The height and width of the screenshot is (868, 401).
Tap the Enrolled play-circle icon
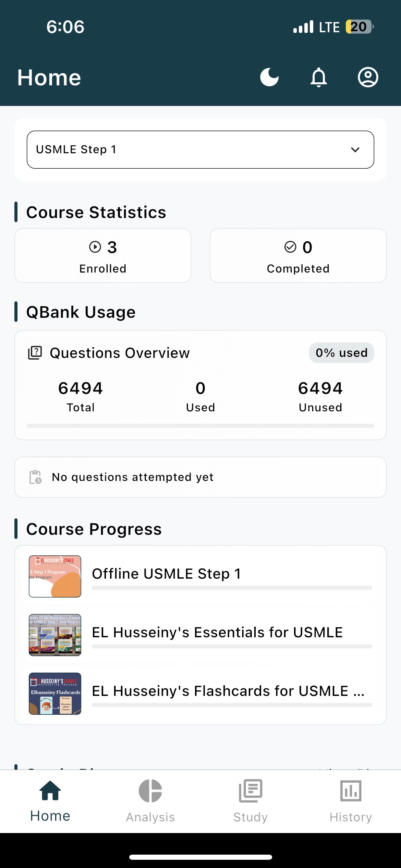(95, 247)
